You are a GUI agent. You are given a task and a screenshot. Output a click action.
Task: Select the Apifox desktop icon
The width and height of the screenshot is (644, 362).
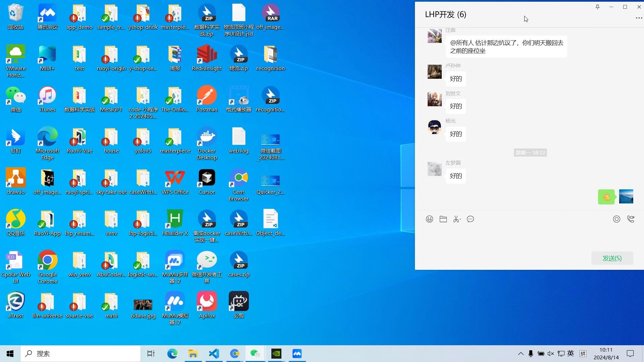tap(207, 305)
